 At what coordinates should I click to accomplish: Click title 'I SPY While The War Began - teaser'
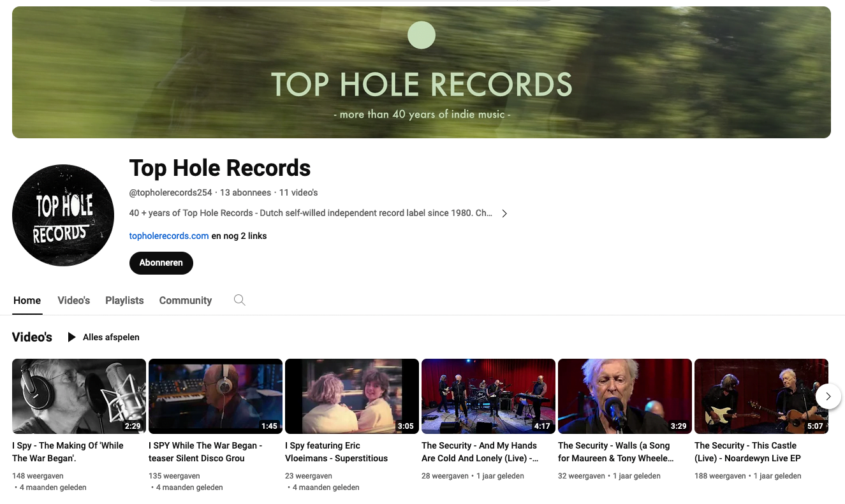click(x=205, y=452)
